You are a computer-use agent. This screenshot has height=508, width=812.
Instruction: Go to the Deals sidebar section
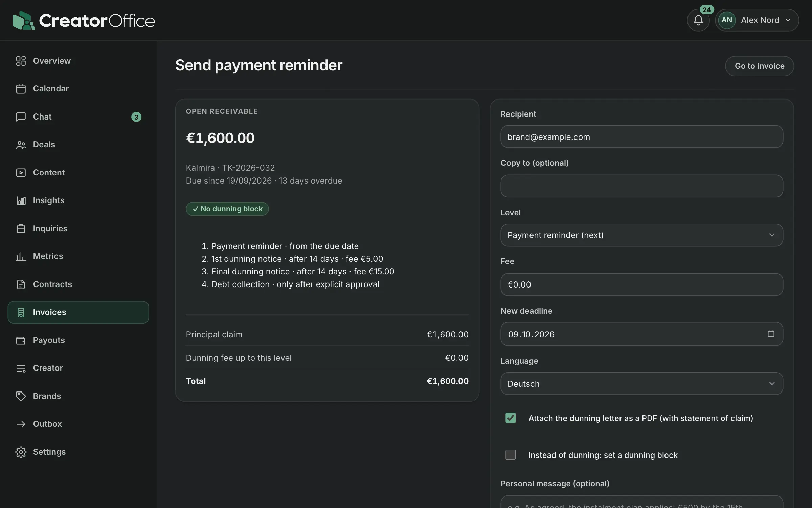pos(78,145)
